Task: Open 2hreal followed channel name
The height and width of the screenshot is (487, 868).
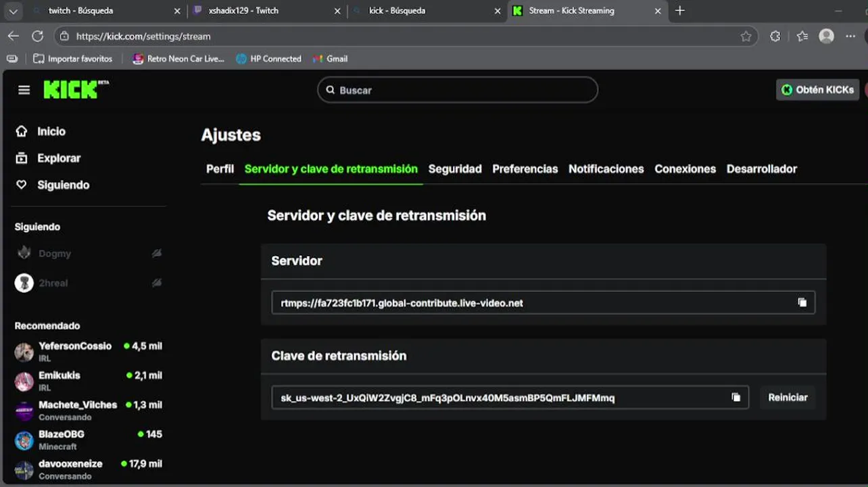Action: tap(53, 283)
